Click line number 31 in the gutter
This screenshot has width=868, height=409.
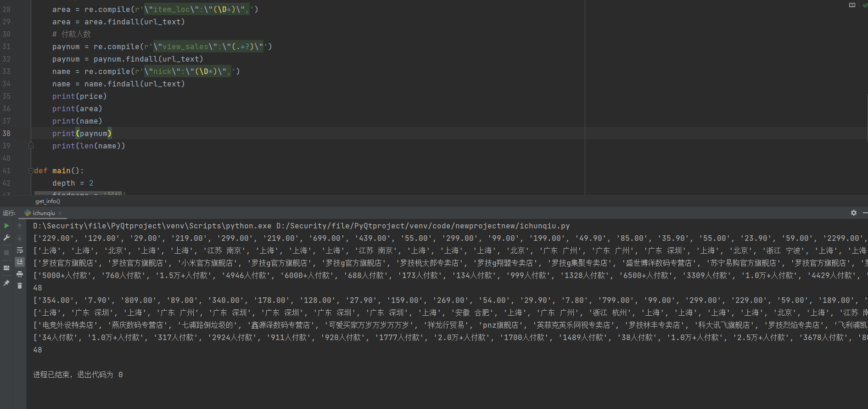tap(6, 46)
